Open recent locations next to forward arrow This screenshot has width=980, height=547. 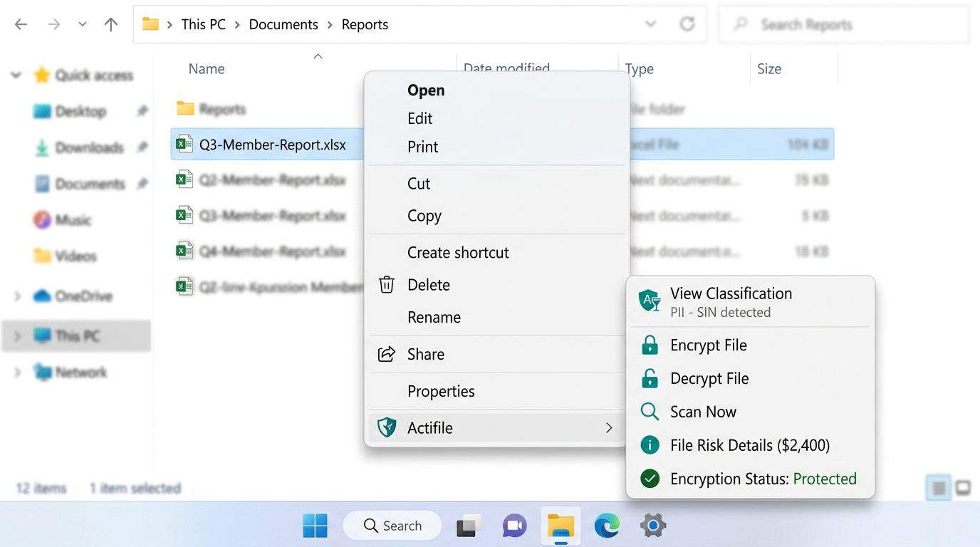point(81,24)
